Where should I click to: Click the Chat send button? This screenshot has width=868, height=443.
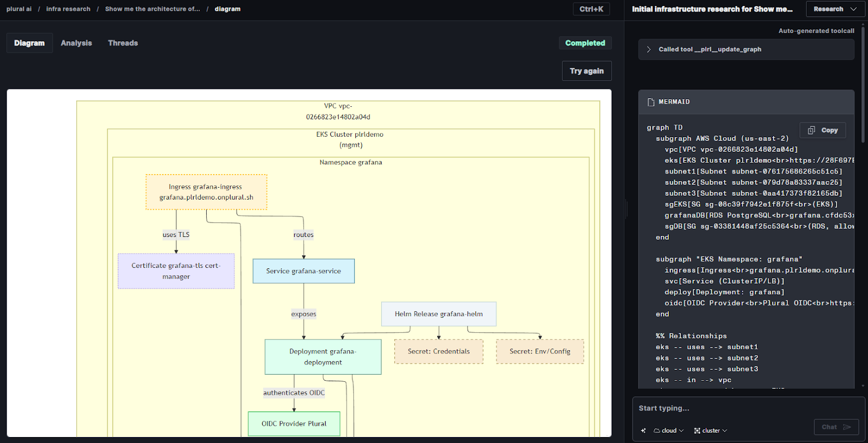[x=836, y=427]
